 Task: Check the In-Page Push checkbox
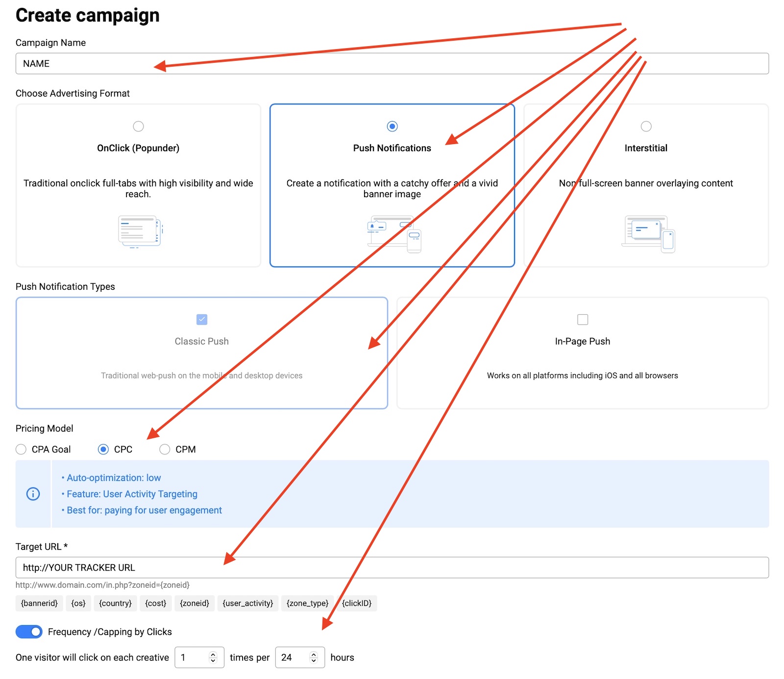point(582,320)
